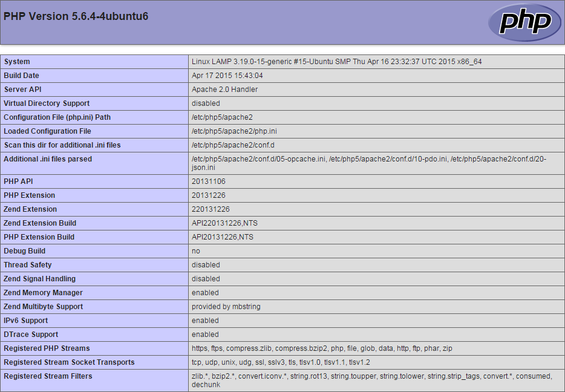Viewport: 565px width, 392px height.
Task: Select the parsed .ini files list starting "05-opcache.ini"
Action: tap(369, 163)
